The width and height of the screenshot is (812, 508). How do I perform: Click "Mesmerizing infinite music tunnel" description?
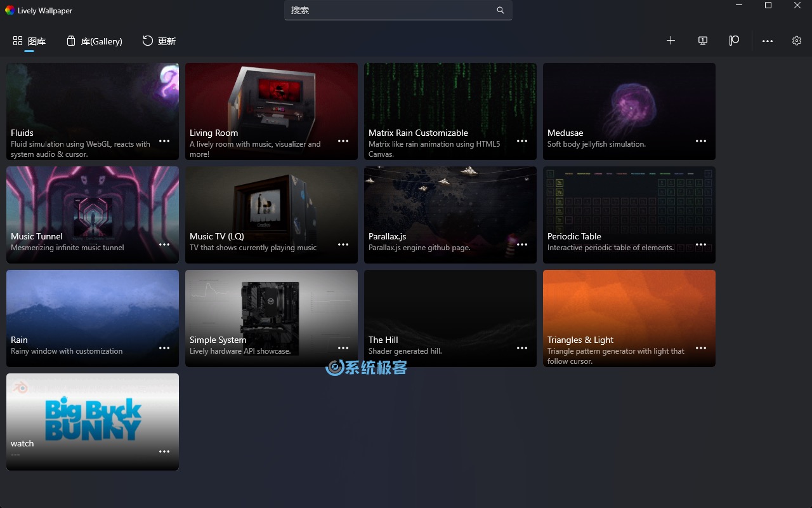(x=67, y=248)
